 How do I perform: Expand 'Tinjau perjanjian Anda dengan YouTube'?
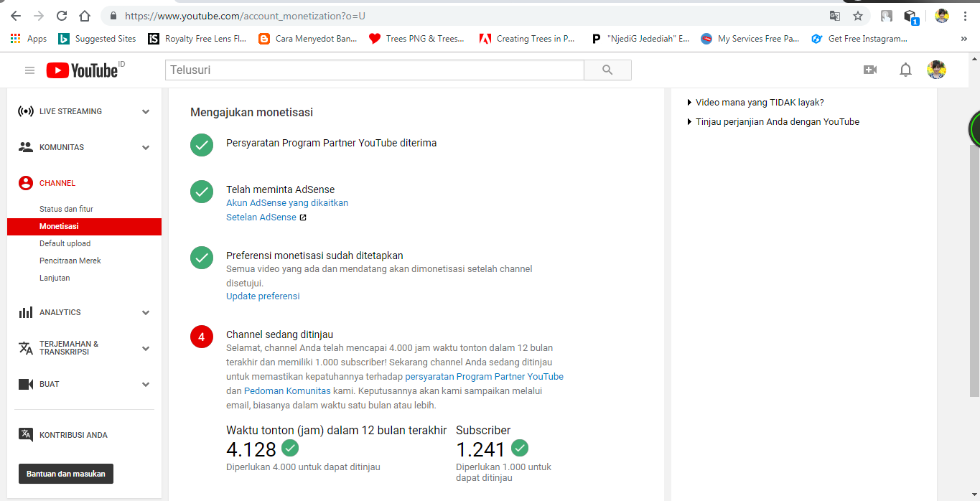tap(778, 122)
